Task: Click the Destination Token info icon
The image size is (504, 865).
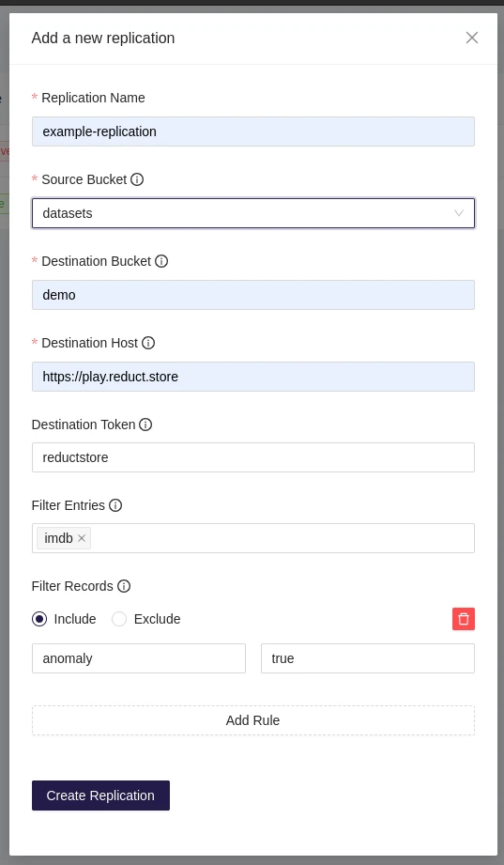Action: tap(145, 425)
